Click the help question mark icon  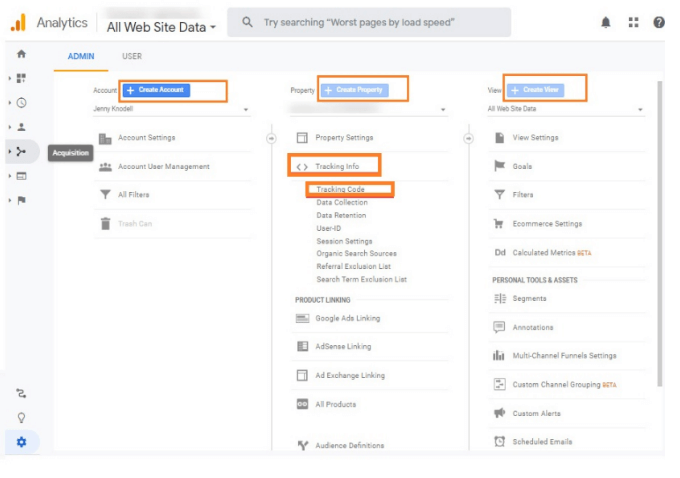(659, 23)
